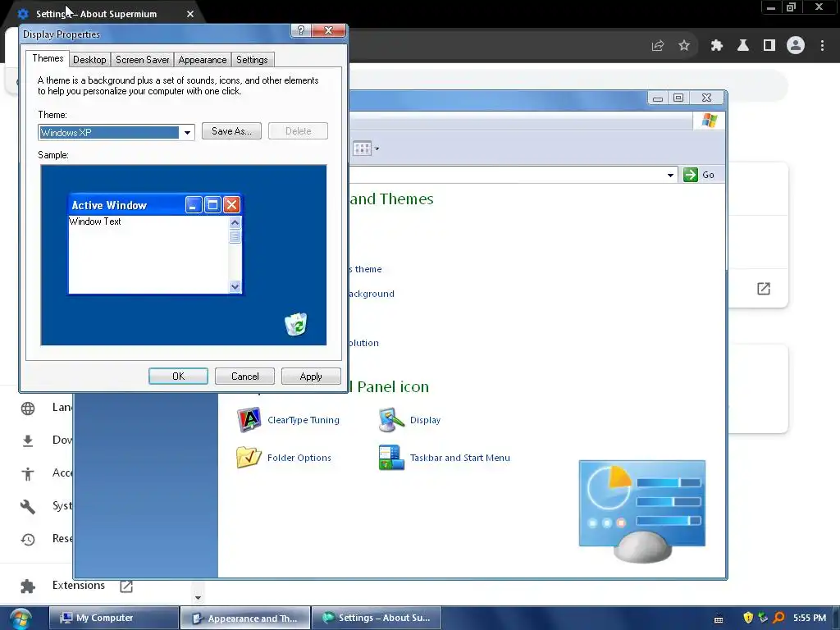This screenshot has width=840, height=630.
Task: Select the Themes tab
Action: coord(48,58)
